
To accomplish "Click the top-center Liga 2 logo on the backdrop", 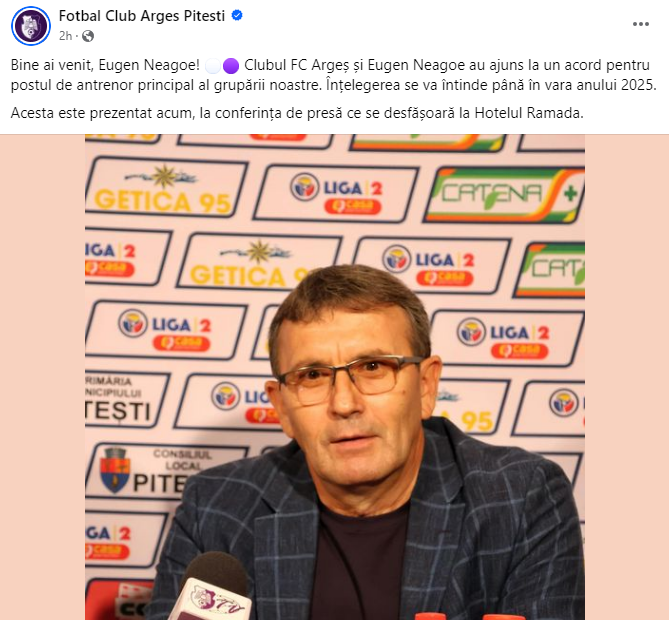I will 336,194.
